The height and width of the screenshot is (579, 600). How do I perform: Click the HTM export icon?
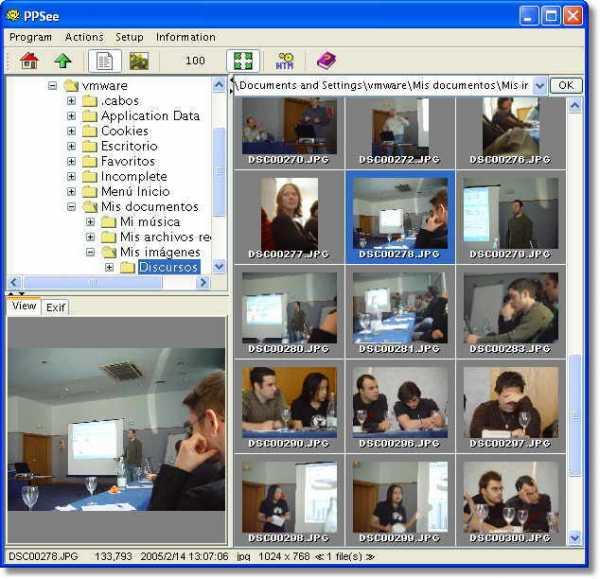285,61
